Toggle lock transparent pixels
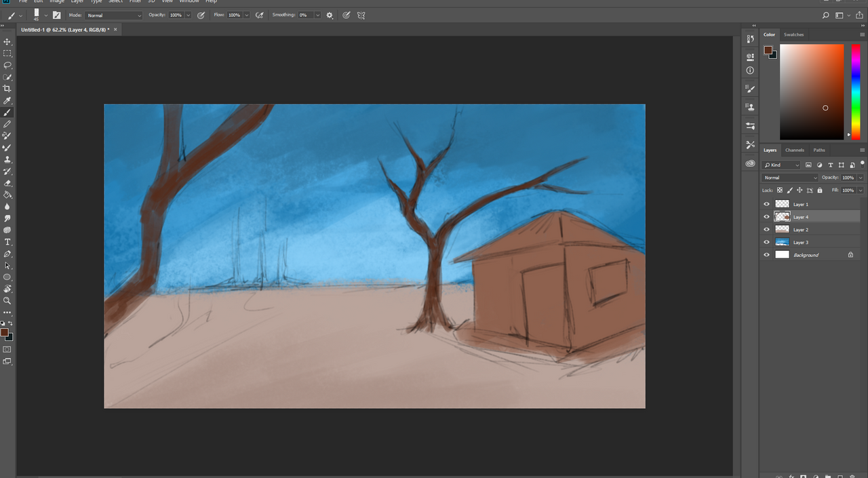 [780, 191]
